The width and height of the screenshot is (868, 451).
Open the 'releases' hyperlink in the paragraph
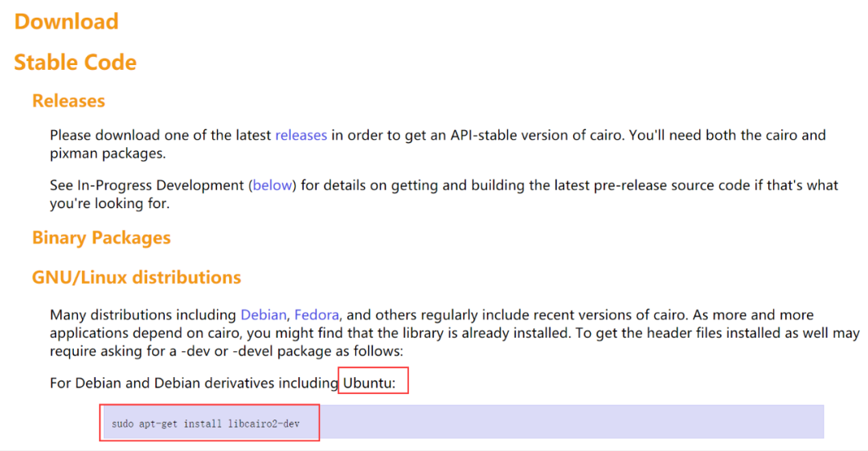coord(301,135)
